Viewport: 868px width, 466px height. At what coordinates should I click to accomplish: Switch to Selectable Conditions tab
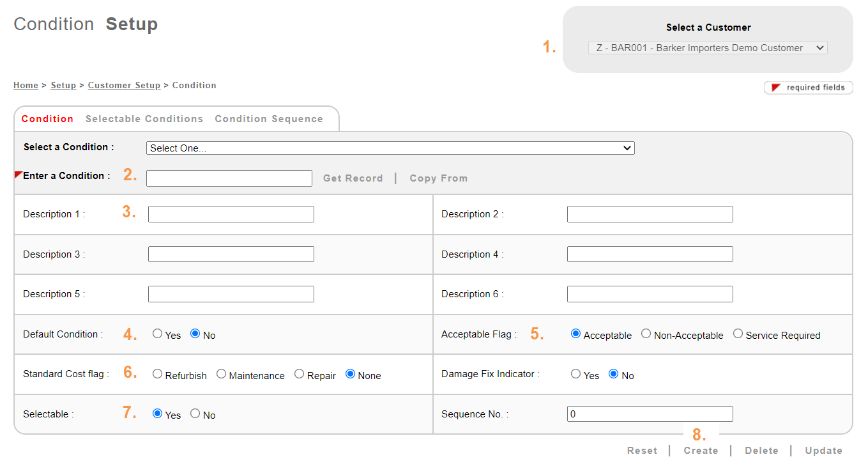[144, 119]
